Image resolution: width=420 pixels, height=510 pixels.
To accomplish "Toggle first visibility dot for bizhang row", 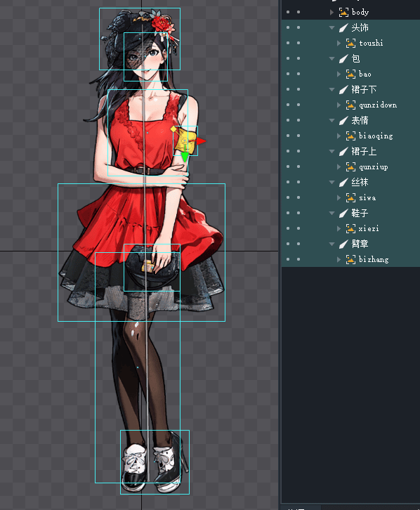I will coord(288,259).
